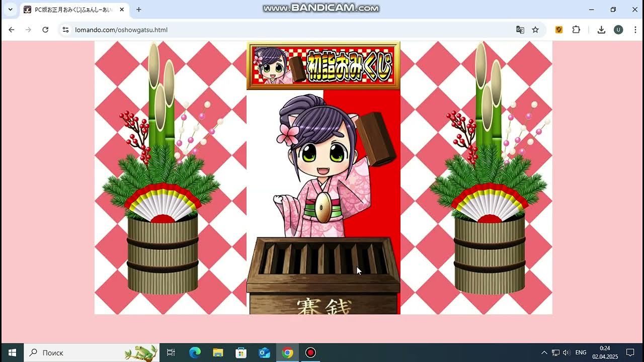Click the site information icon beside URL

(65, 30)
